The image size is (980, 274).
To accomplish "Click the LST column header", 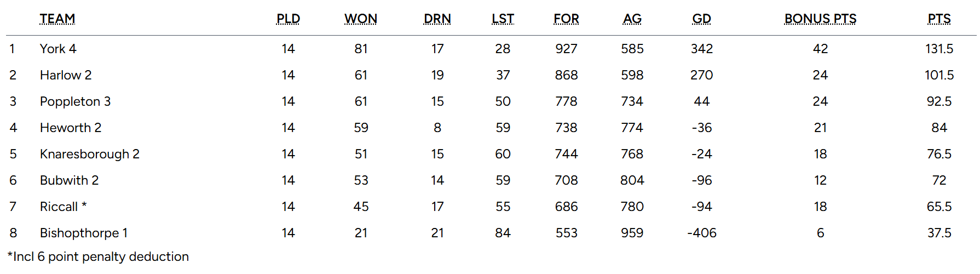I will [503, 19].
